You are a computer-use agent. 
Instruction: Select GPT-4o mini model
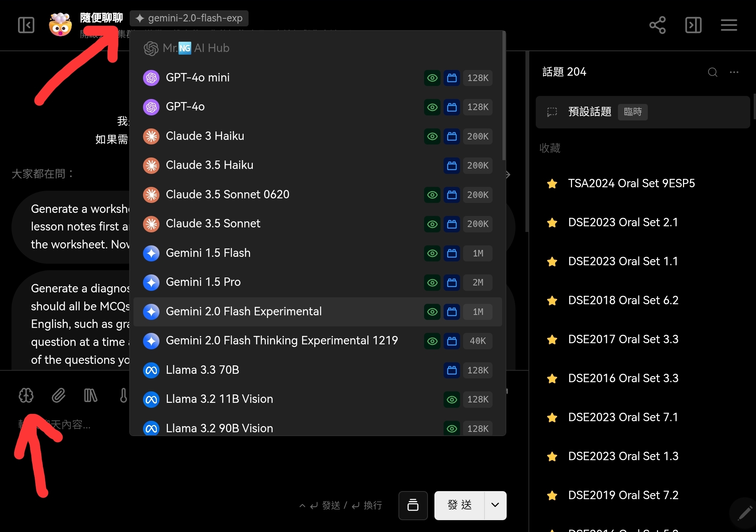(x=317, y=78)
